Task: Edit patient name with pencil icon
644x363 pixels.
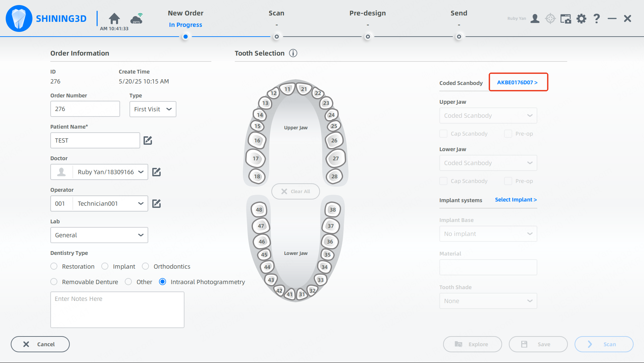Action: [x=148, y=140]
